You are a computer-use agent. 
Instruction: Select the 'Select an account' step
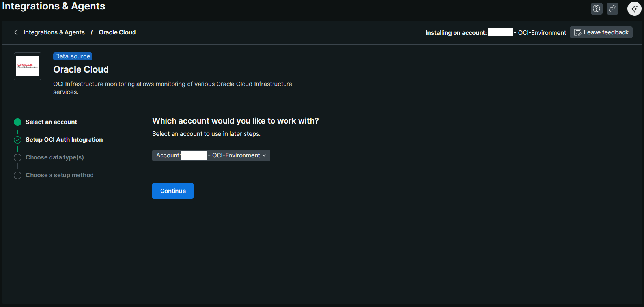[x=51, y=122]
